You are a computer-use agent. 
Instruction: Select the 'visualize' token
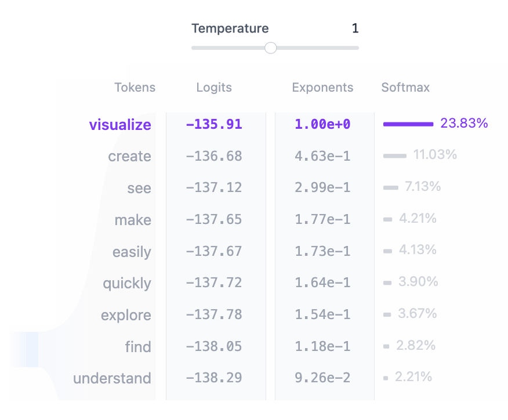pos(120,125)
